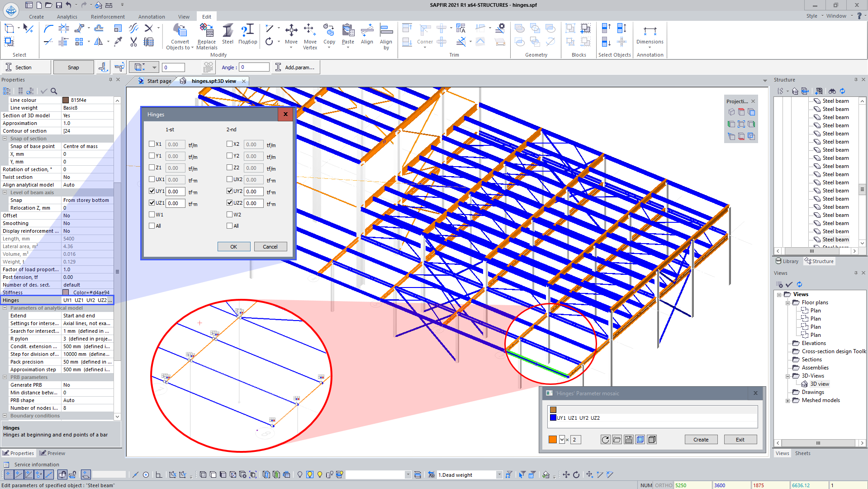Collapse the Floor plans tree node
This screenshot has width=868, height=489.
tap(787, 302)
